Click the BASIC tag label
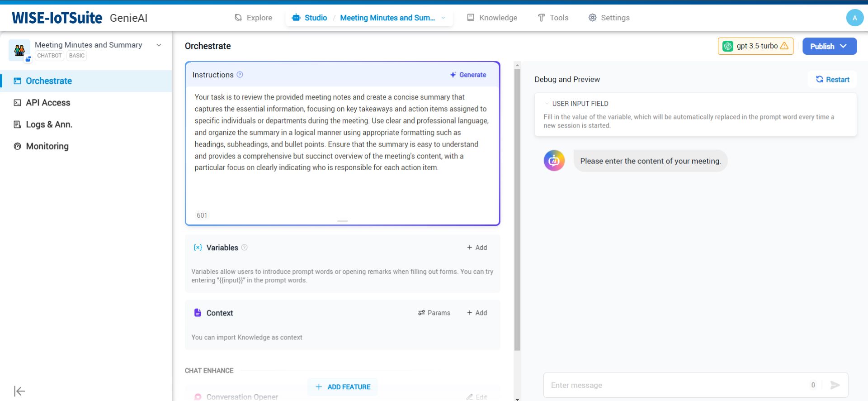This screenshot has height=401, width=868. pyautogui.click(x=77, y=56)
